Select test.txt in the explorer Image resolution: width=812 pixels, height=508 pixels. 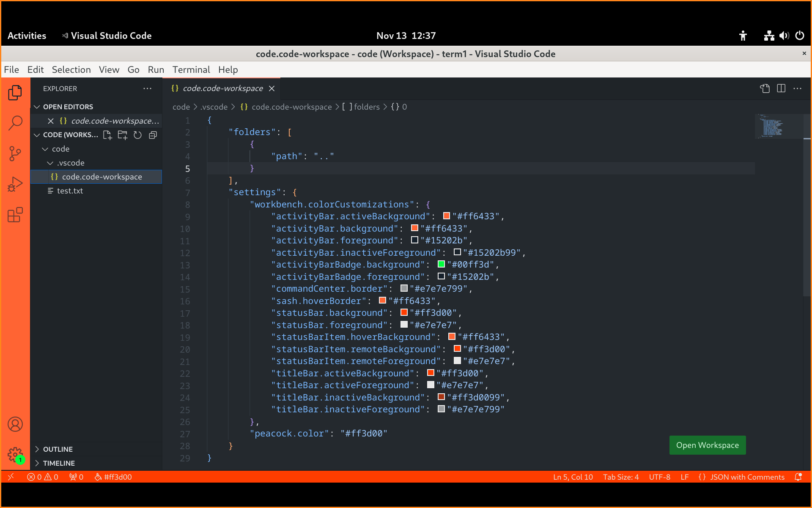[x=70, y=191]
